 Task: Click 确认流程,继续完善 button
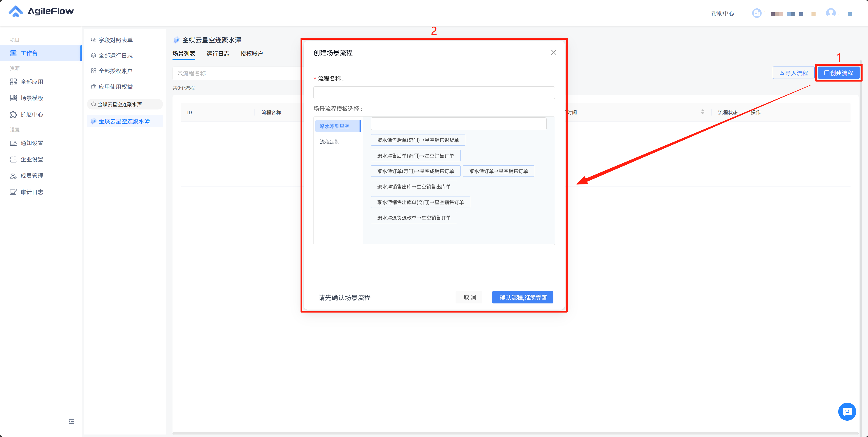point(523,297)
